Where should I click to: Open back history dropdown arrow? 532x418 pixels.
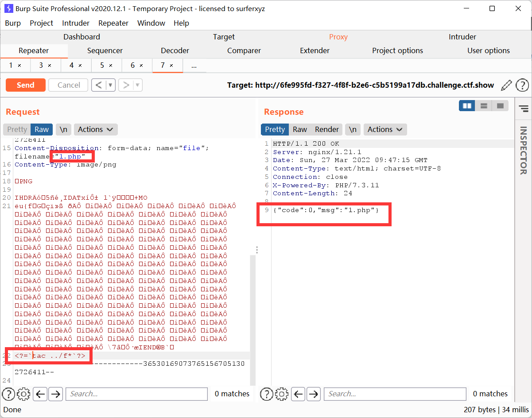[x=111, y=85]
